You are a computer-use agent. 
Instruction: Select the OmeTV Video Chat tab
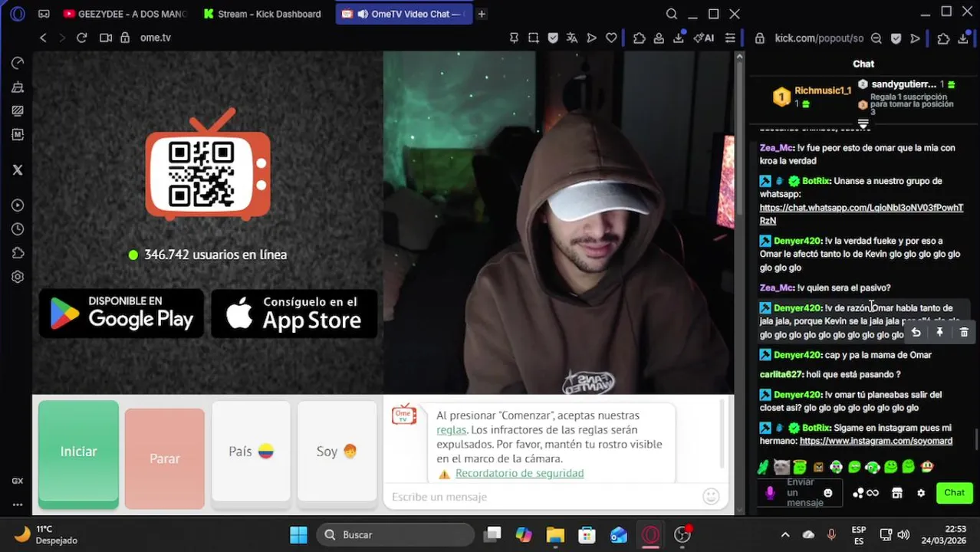[404, 14]
